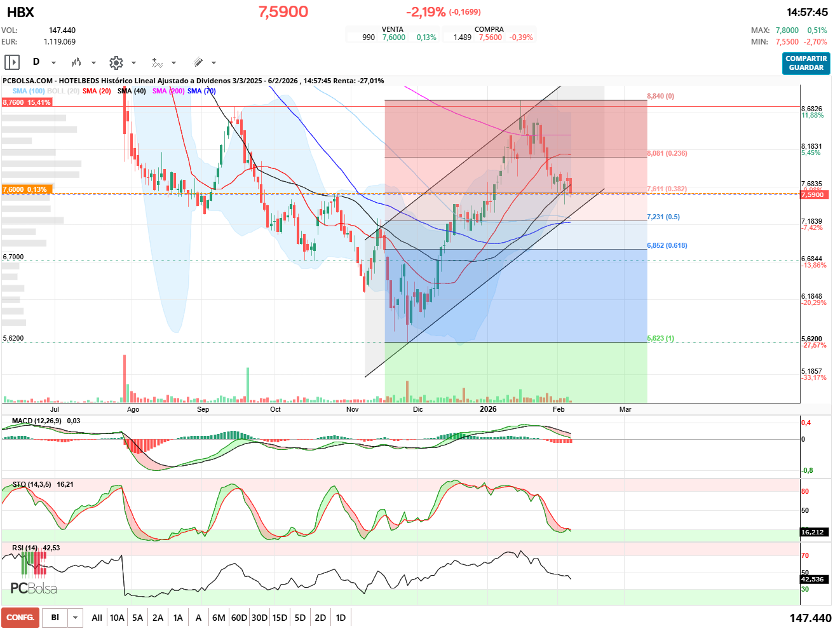
Task: Click the Fibonacci label 7,231 (0.5)
Action: [x=663, y=217]
